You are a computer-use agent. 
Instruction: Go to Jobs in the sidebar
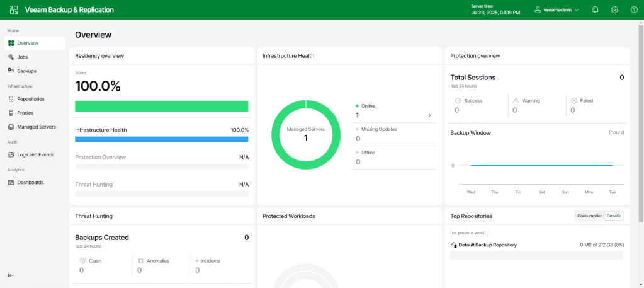pyautogui.click(x=23, y=57)
